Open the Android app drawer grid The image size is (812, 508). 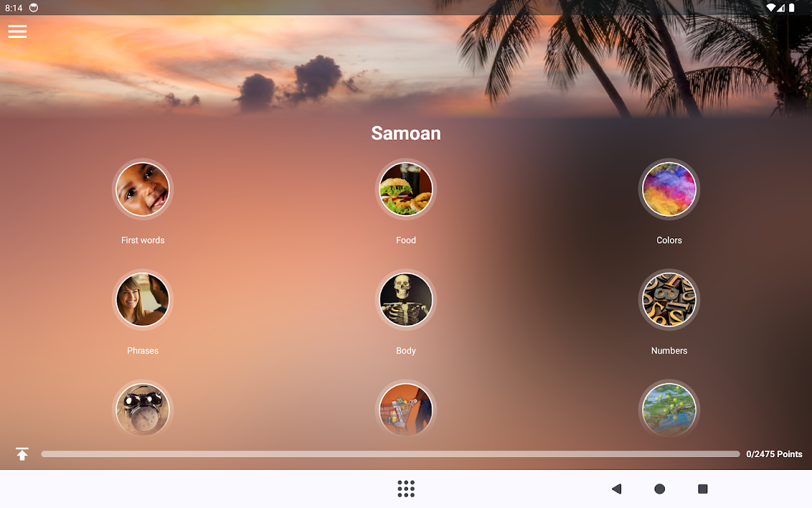pos(406,489)
